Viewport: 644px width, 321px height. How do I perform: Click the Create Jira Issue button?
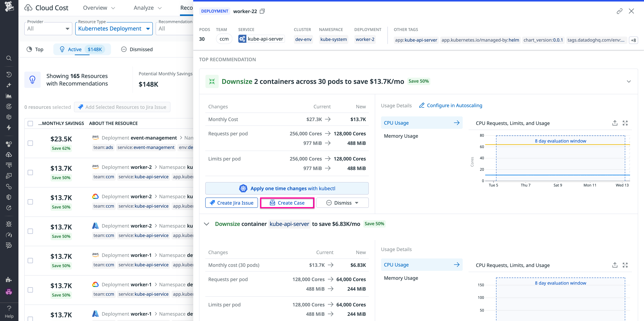231,203
